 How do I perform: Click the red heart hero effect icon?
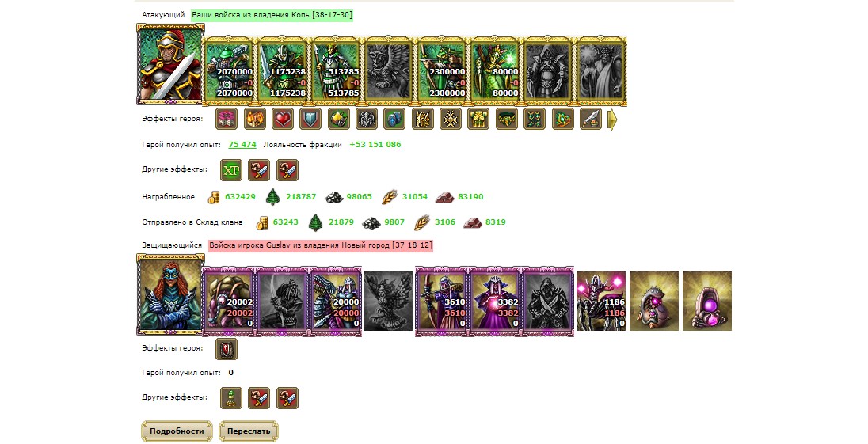point(282,119)
